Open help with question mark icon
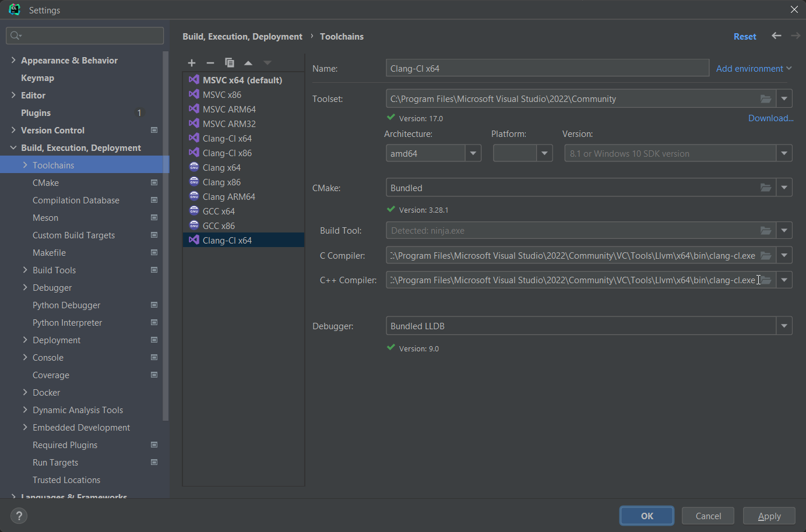The height and width of the screenshot is (532, 806). (x=19, y=516)
